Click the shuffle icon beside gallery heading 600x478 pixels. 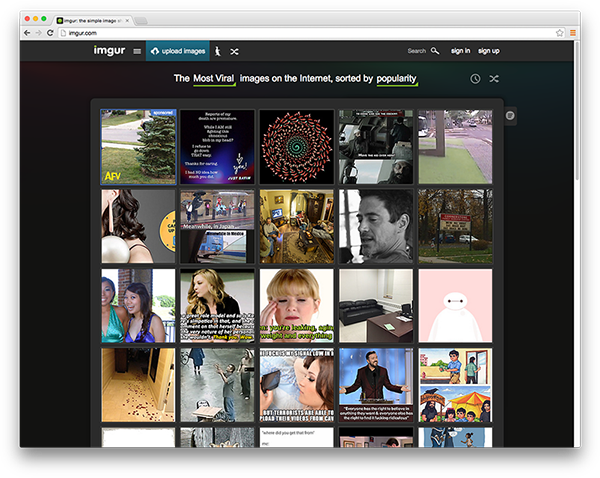coord(494,79)
